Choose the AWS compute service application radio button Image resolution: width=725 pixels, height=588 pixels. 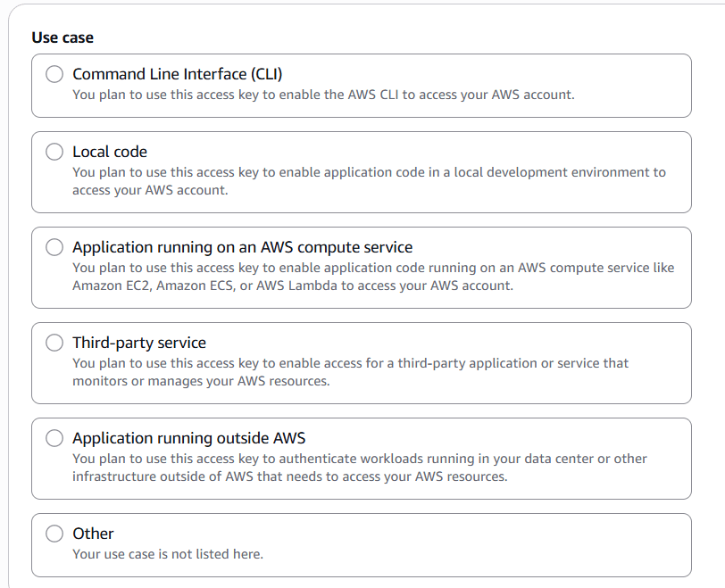click(54, 248)
